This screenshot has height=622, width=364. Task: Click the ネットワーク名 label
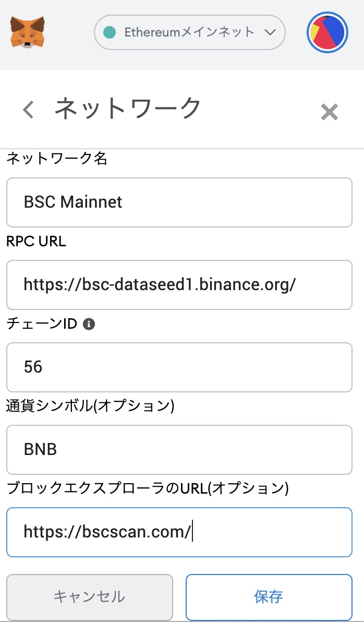(57, 159)
